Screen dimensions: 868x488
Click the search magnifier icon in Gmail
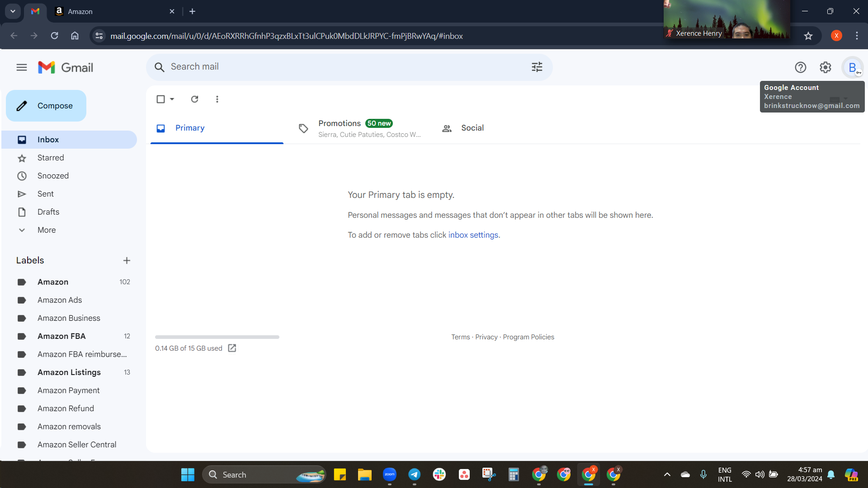point(159,67)
